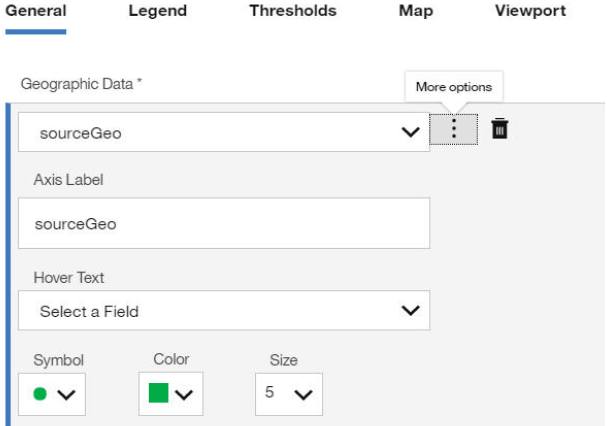
Task: Expand the Color picker dropdown arrow
Action: click(x=184, y=395)
